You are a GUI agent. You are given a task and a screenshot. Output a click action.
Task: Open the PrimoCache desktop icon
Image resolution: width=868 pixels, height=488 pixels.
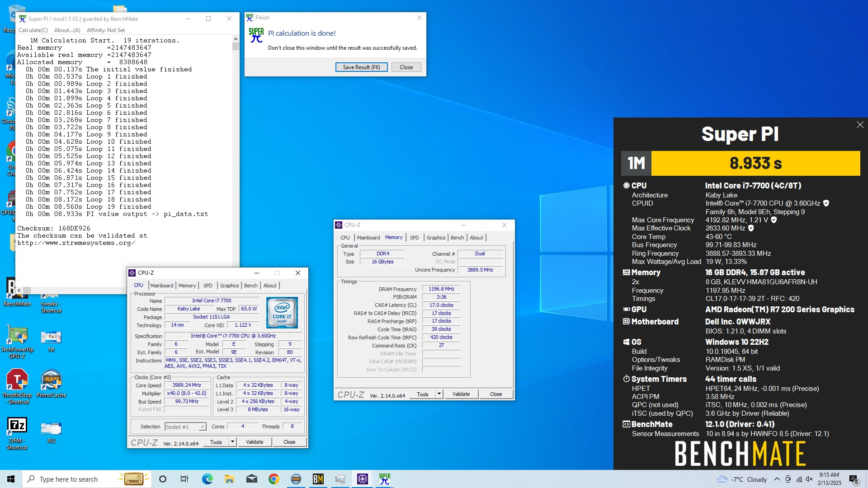(x=51, y=384)
